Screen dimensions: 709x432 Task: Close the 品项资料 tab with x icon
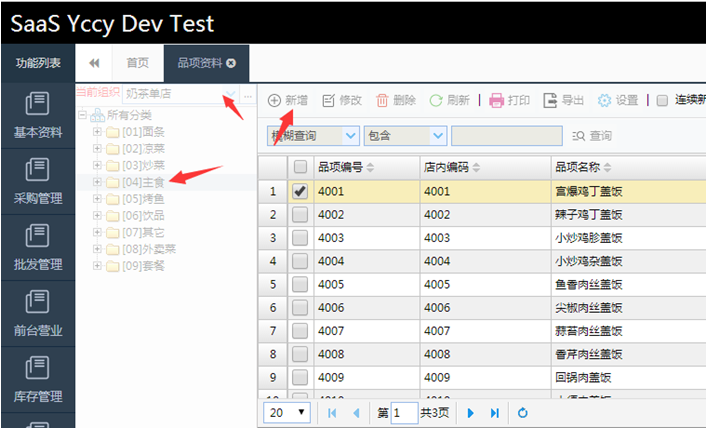click(x=231, y=63)
